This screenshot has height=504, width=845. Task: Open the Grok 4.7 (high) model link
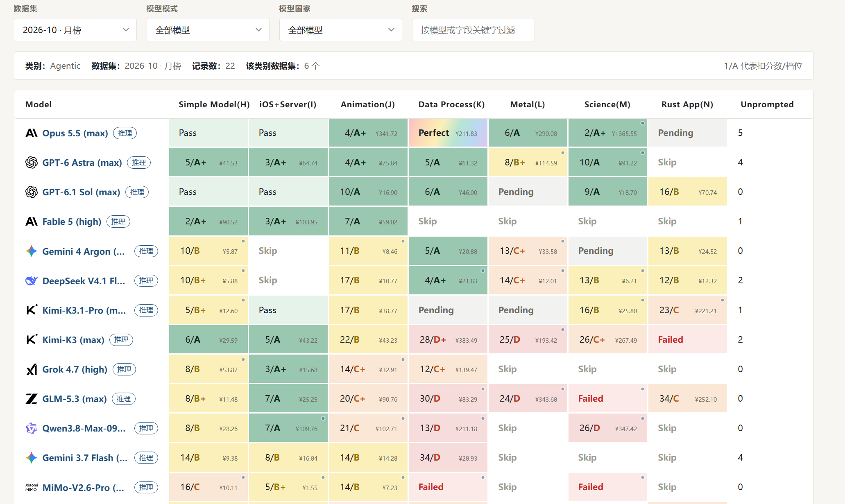click(x=75, y=369)
